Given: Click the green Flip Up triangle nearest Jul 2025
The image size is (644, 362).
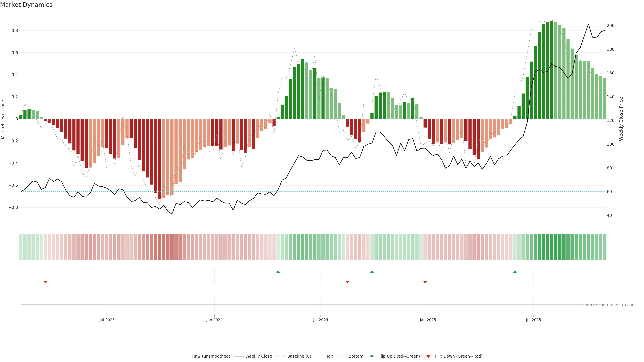Looking at the screenshot, I should tap(515, 272).
